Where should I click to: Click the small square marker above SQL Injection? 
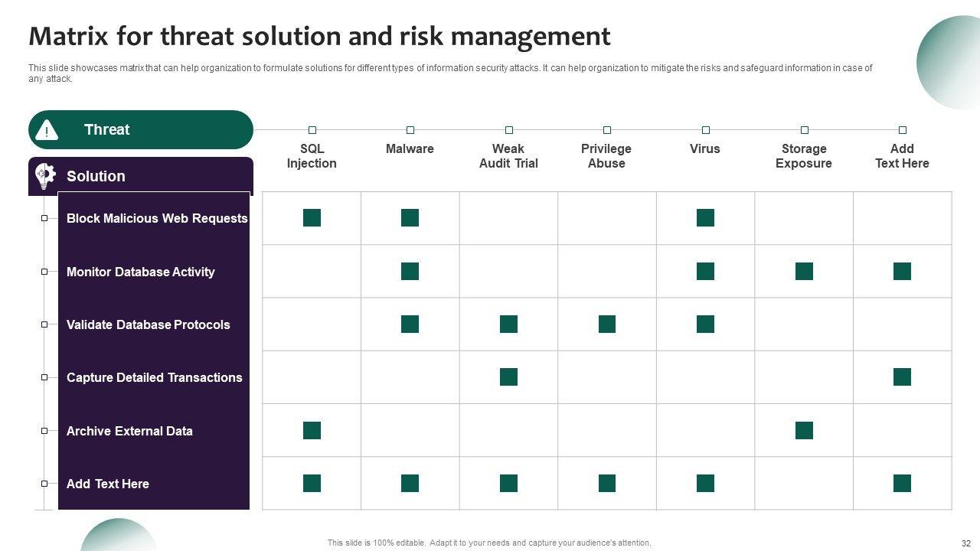tap(312, 130)
